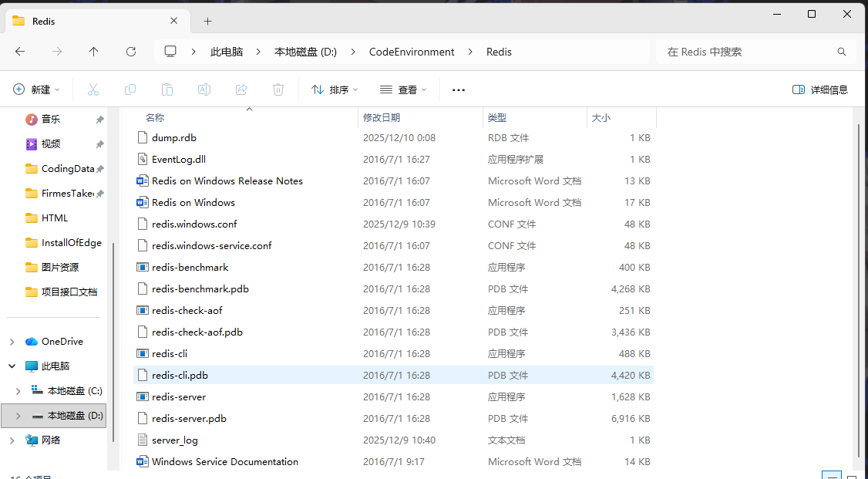Select the redis-server application icon

143,397
